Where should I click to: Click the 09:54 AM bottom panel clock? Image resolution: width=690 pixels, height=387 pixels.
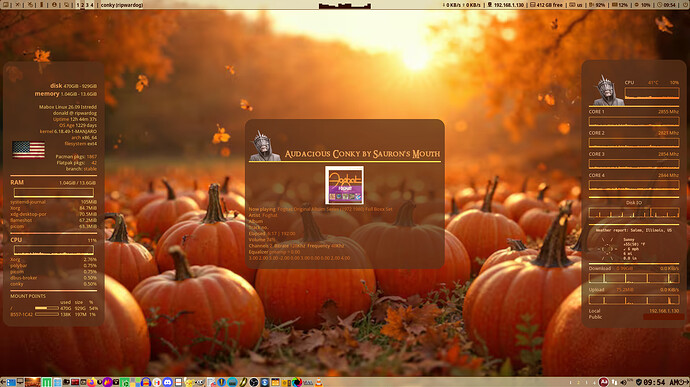[660, 382]
